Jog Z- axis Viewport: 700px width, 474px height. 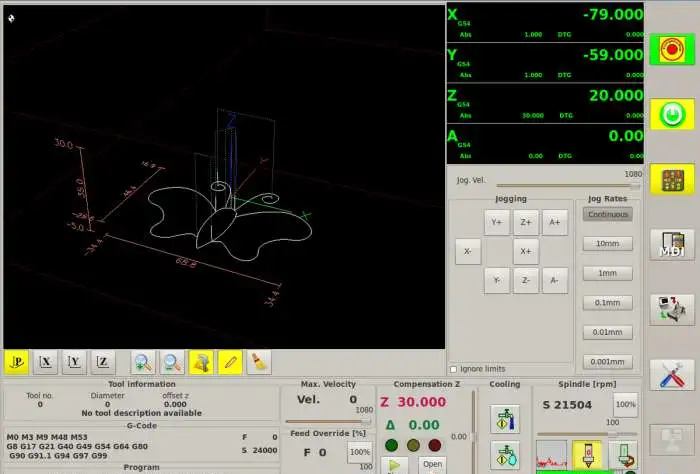pyautogui.click(x=526, y=280)
